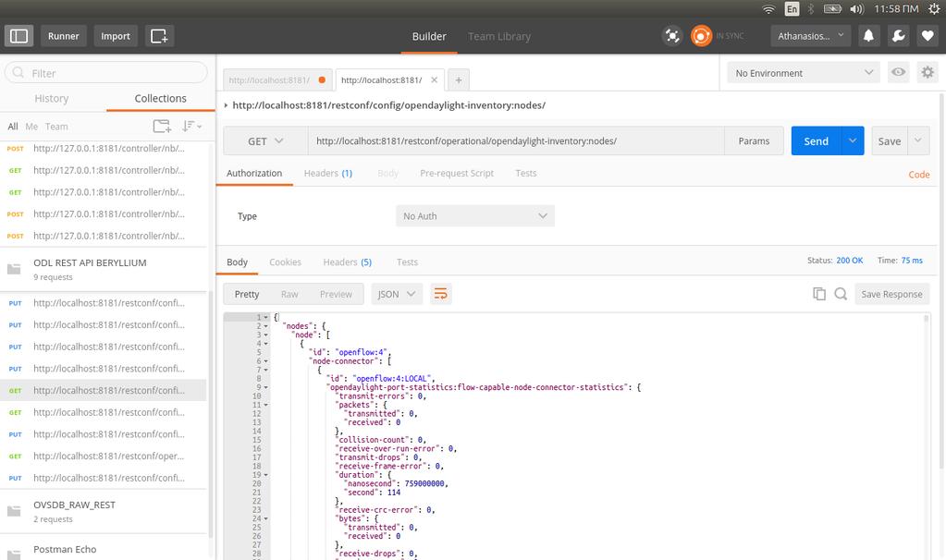Click the Import button
The image size is (946, 560).
pos(116,36)
